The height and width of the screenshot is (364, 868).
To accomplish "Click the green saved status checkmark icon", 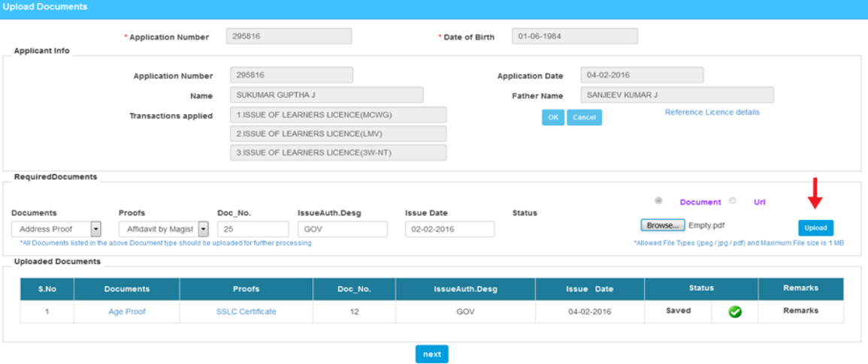I will coord(735,311).
